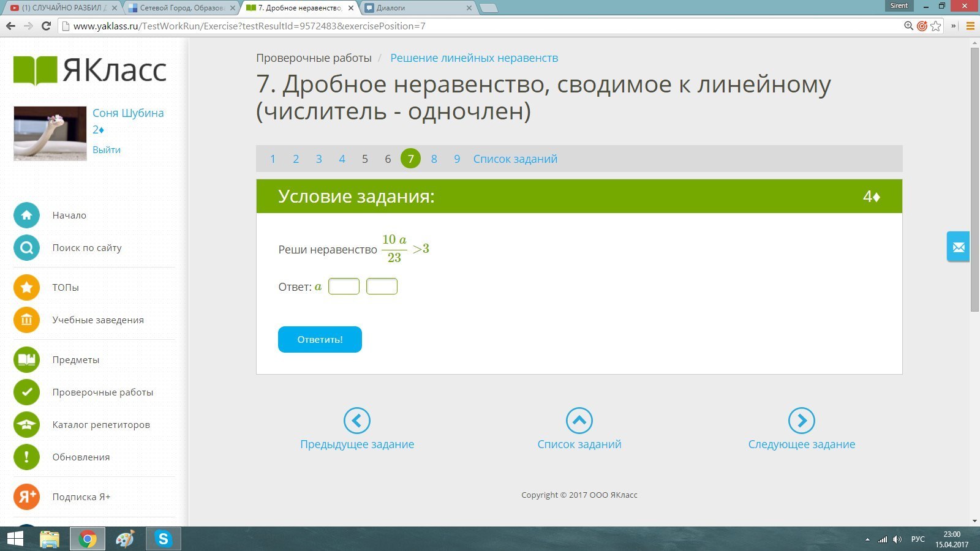Screen dimensions: 980x551
Task: Go to exercise number 9
Action: [x=457, y=159]
